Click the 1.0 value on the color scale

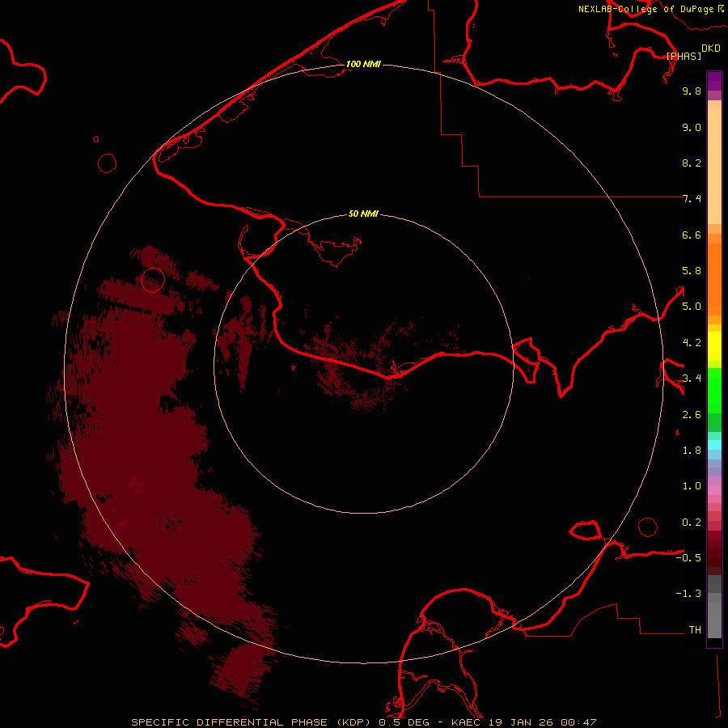pos(692,486)
